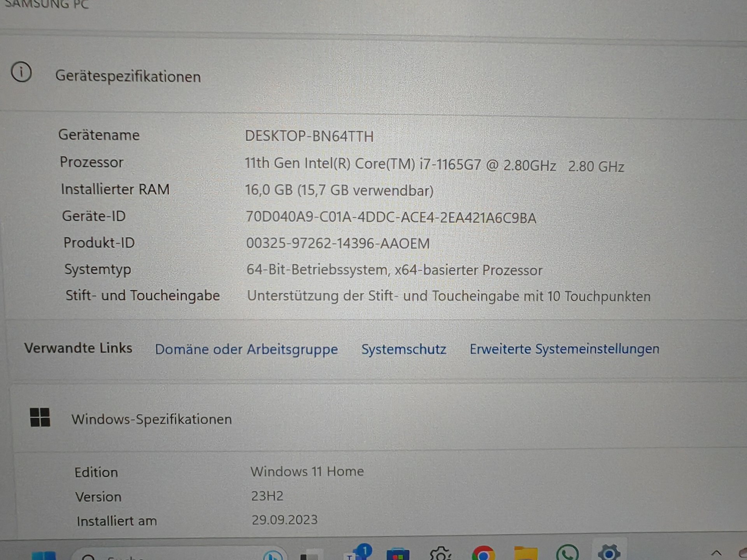This screenshot has height=560, width=747.
Task: Click the Edition label
Action: (96, 472)
